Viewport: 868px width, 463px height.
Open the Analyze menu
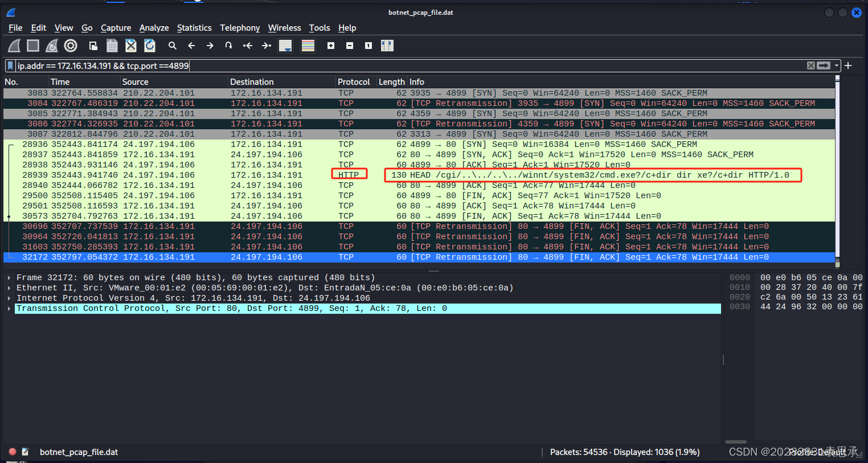coord(154,28)
